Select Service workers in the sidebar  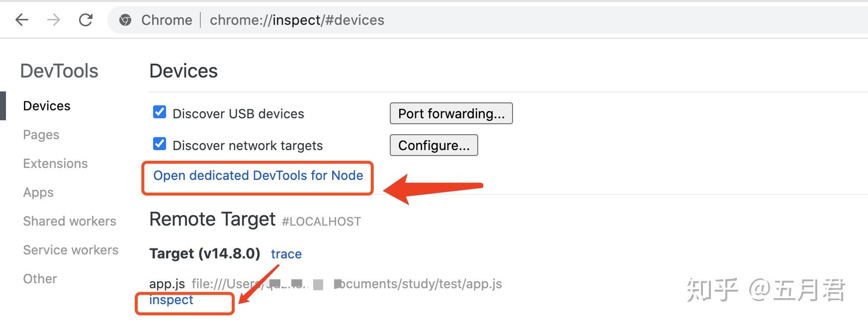(x=70, y=249)
